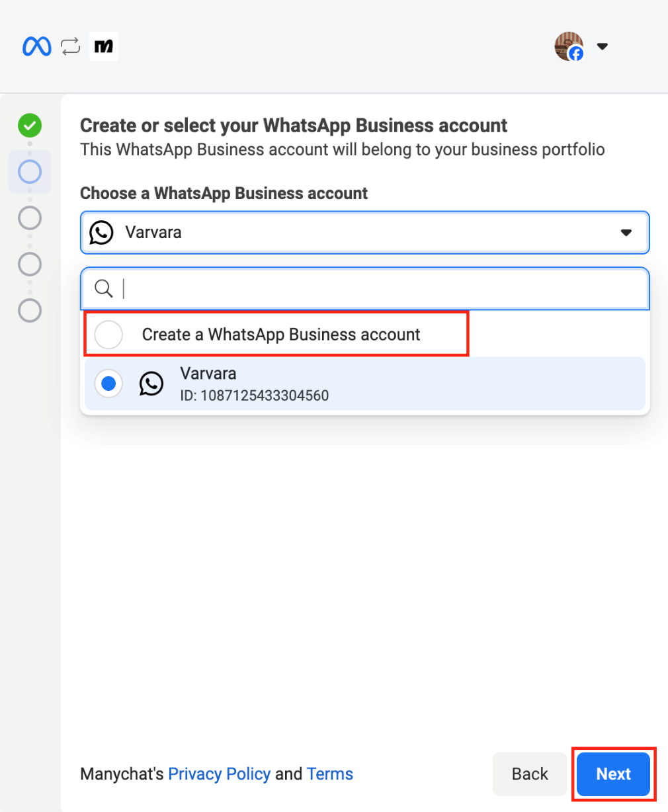Collapse the WhatsApp Business account dropdown arrow
Image resolution: width=668 pixels, height=812 pixels.
click(x=626, y=233)
